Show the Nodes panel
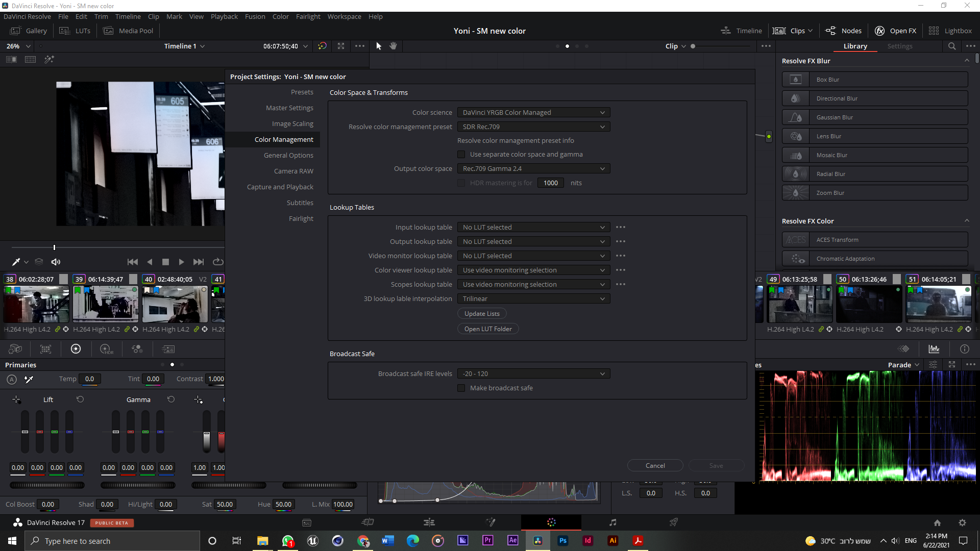The height and width of the screenshot is (551, 980). 843,31
